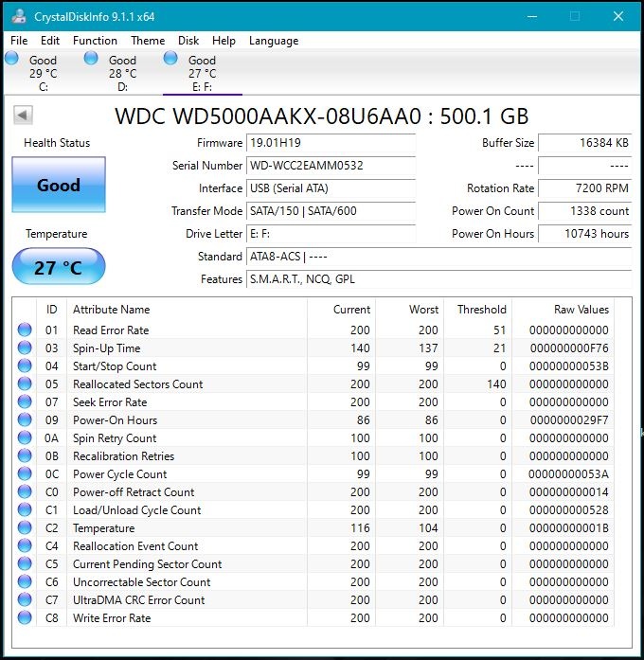Click status orb for Start/Stop Count
The image size is (644, 660).
(x=25, y=366)
